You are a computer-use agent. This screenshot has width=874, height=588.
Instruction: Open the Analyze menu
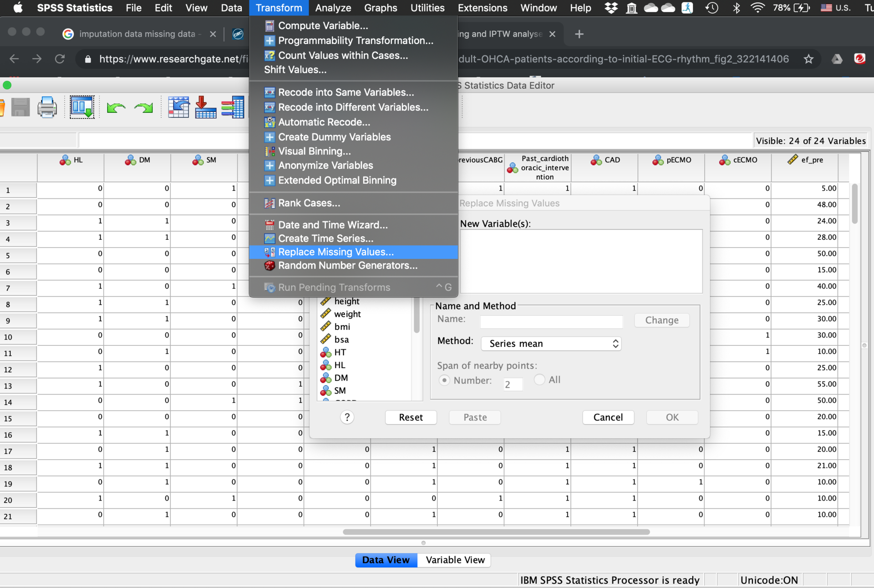click(x=333, y=8)
